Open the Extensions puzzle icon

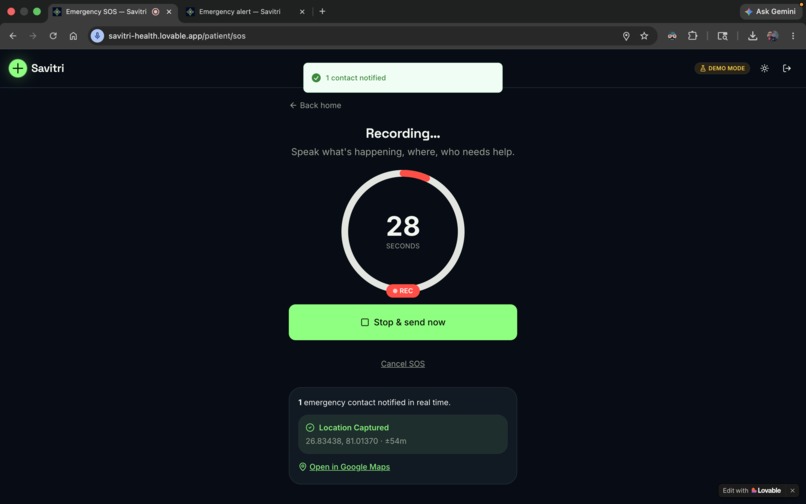pyautogui.click(x=692, y=36)
